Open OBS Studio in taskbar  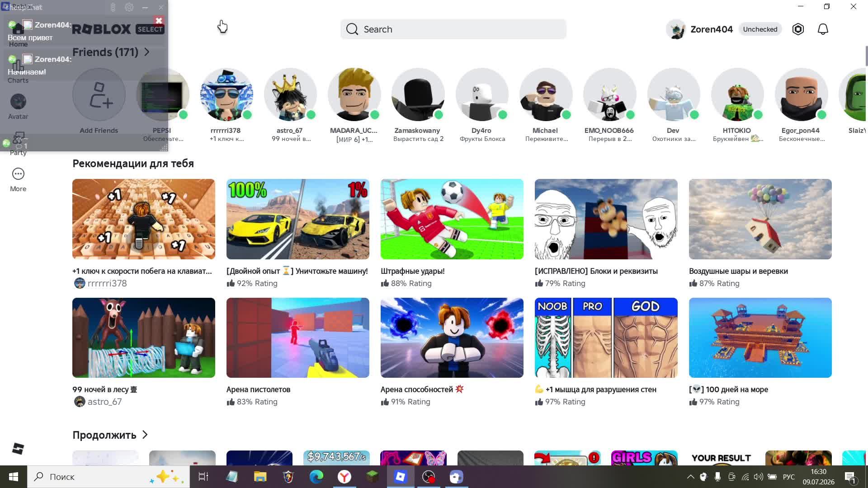[429, 477]
